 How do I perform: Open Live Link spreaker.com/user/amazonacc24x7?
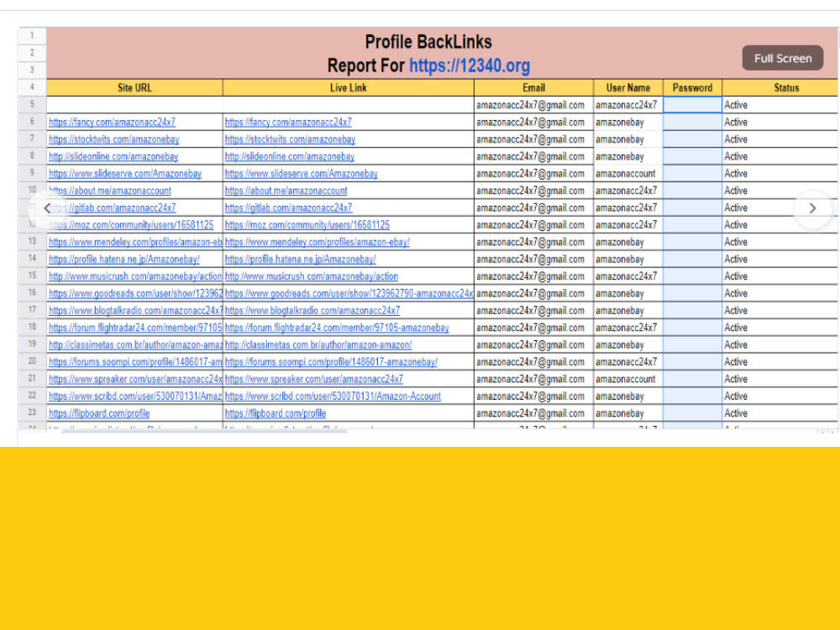click(314, 380)
